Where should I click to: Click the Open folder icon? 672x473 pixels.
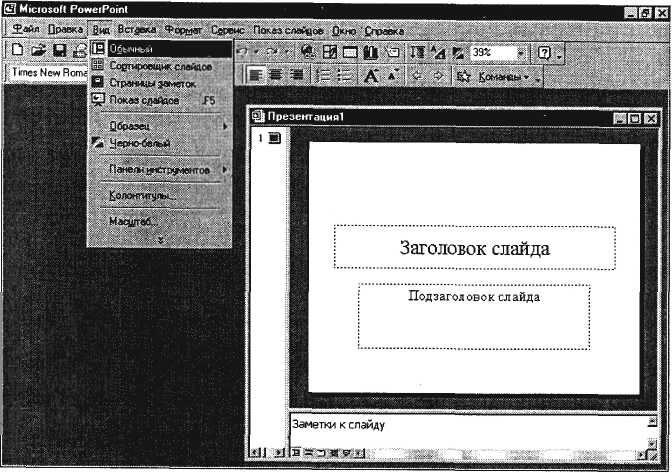click(x=39, y=51)
